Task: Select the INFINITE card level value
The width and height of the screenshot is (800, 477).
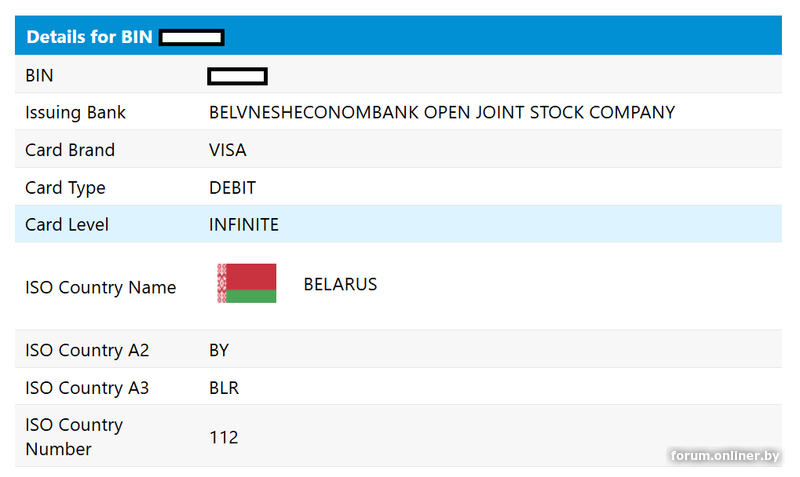Action: tap(243, 225)
